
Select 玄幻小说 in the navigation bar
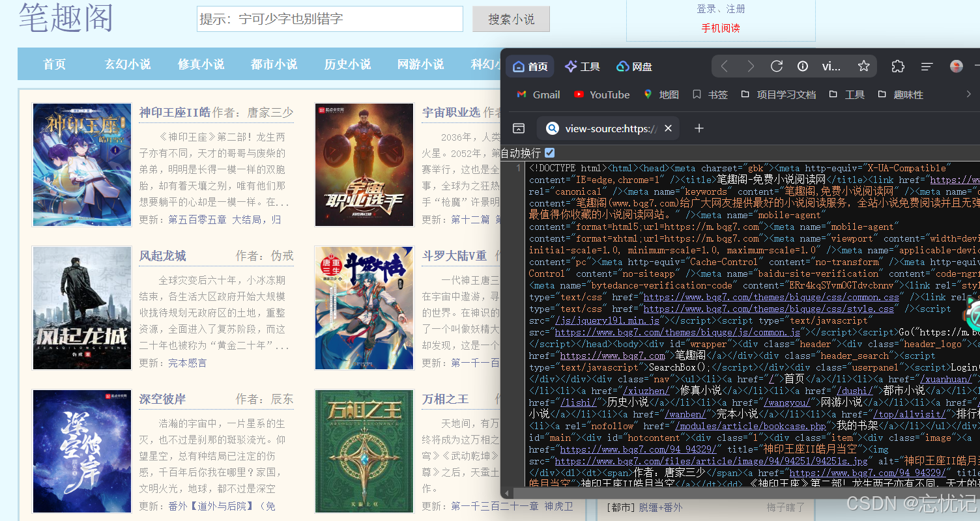(128, 64)
